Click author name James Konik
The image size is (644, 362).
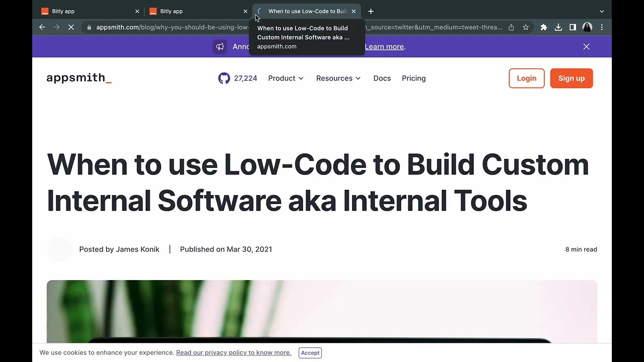(x=137, y=249)
